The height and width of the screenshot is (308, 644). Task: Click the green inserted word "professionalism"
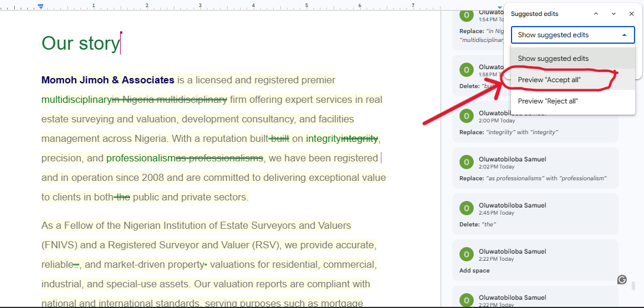[x=141, y=158]
